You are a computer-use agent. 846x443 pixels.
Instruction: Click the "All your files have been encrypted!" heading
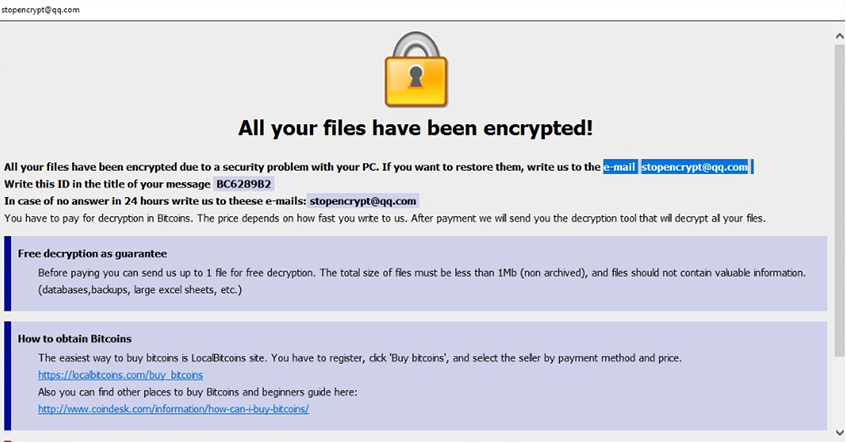coord(415,128)
